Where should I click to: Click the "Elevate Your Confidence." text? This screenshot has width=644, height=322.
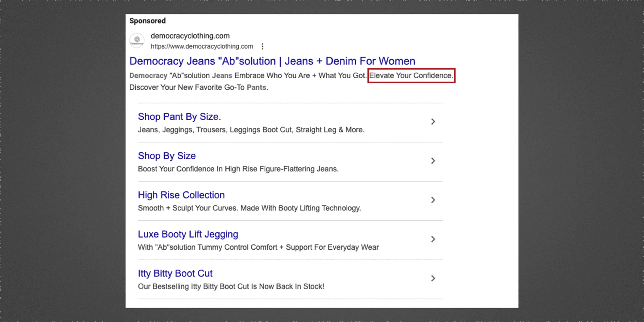pos(411,76)
